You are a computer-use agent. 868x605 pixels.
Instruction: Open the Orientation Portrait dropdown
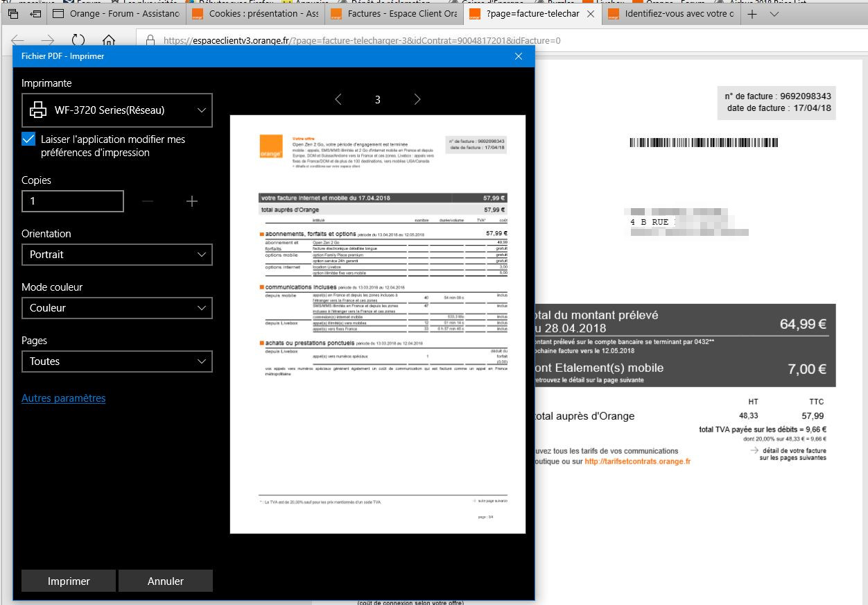pyautogui.click(x=116, y=255)
